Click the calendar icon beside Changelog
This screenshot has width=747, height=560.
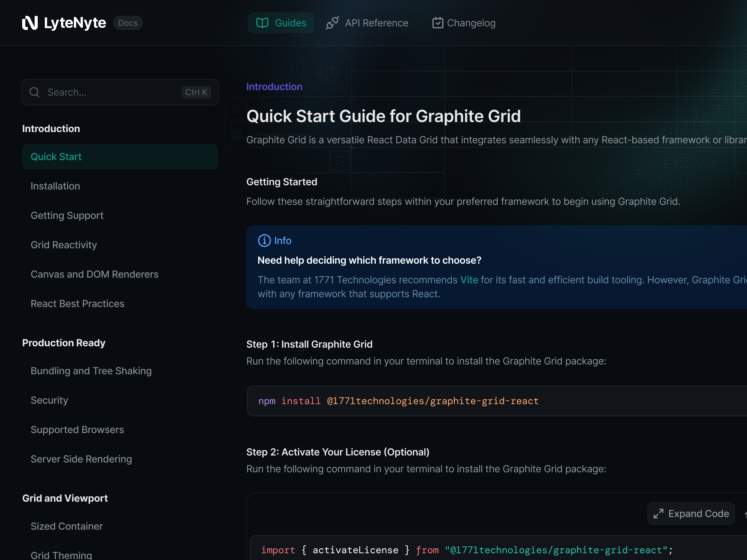click(438, 23)
